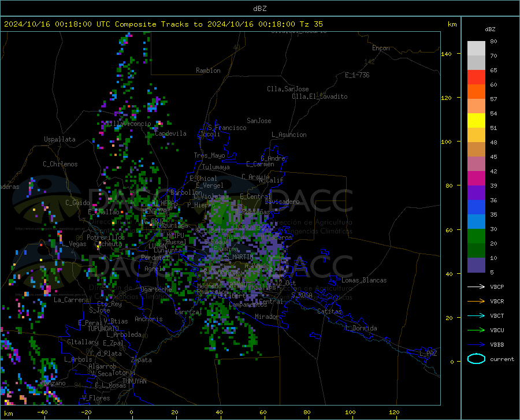Click the blue VBBB arrow in legend

click(x=476, y=345)
